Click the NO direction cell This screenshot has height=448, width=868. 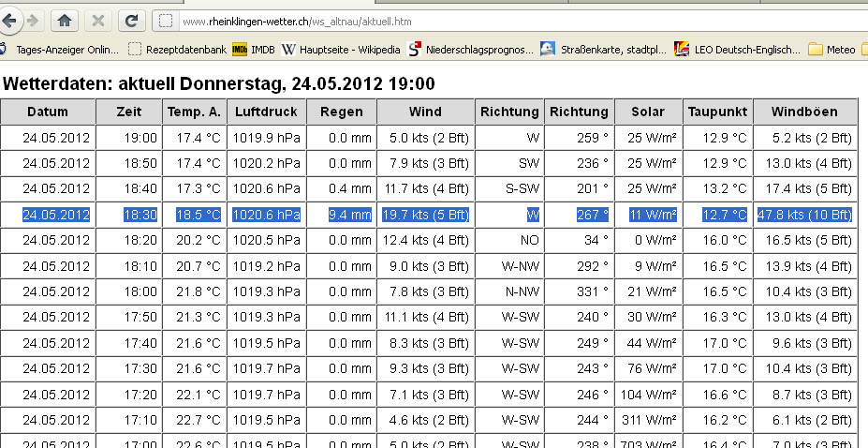pyautogui.click(x=509, y=240)
